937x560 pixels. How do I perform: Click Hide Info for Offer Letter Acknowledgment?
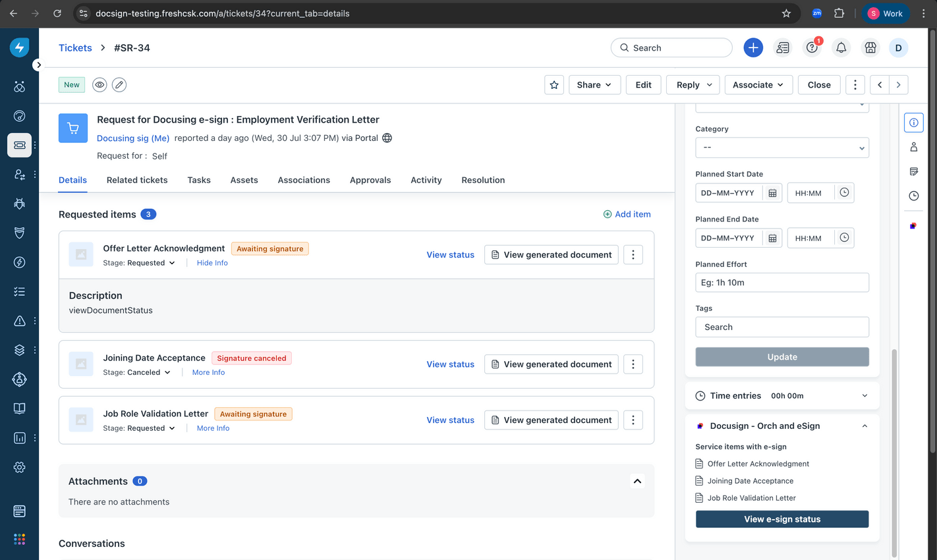pos(212,263)
